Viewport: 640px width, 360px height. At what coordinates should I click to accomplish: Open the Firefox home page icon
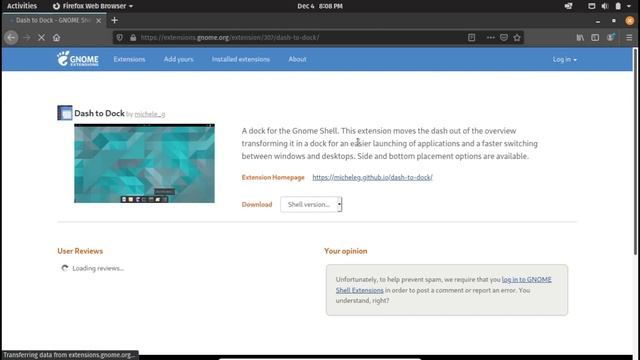56,38
